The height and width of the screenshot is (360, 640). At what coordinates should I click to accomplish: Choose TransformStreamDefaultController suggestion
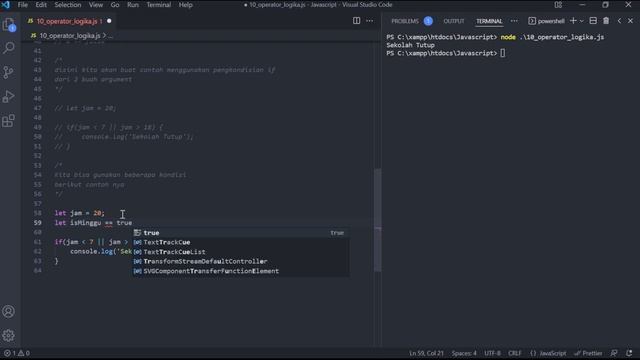point(241,261)
